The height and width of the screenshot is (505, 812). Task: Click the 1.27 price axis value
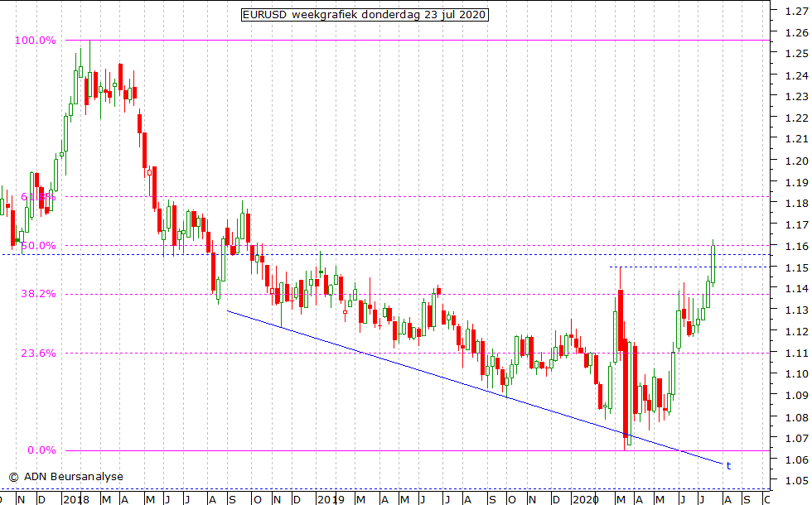[x=796, y=11]
